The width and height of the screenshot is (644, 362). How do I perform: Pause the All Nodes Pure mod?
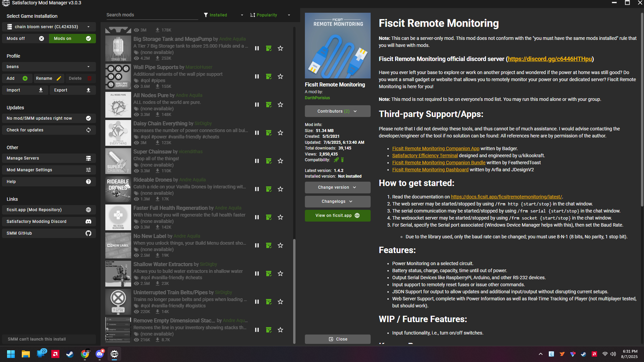click(x=257, y=105)
